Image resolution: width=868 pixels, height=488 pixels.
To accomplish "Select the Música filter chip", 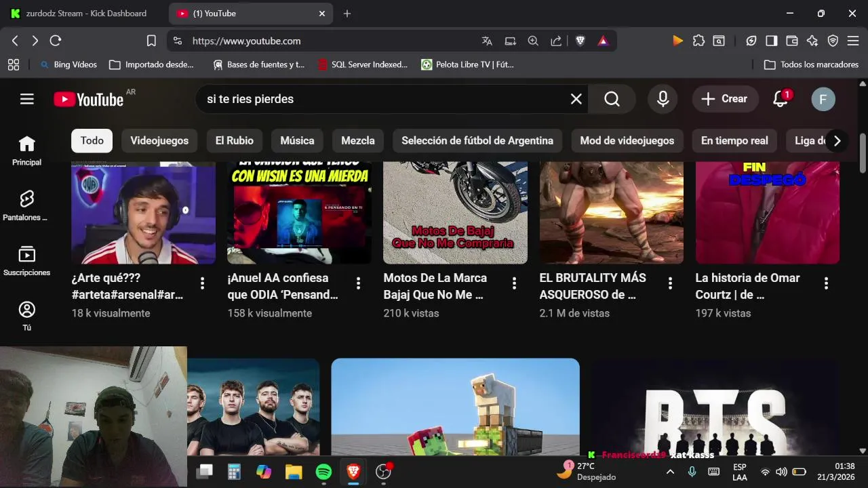I will click(297, 141).
